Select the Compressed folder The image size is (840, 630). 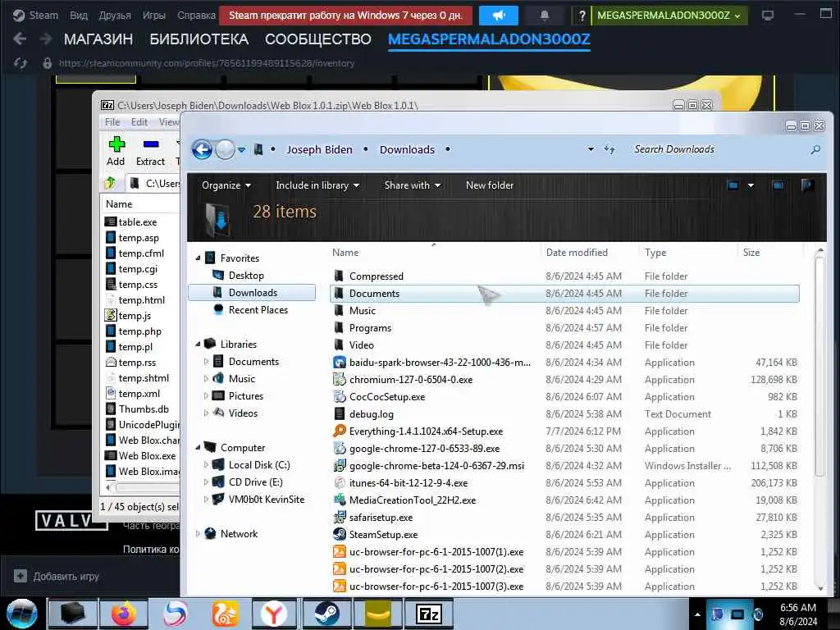click(376, 276)
